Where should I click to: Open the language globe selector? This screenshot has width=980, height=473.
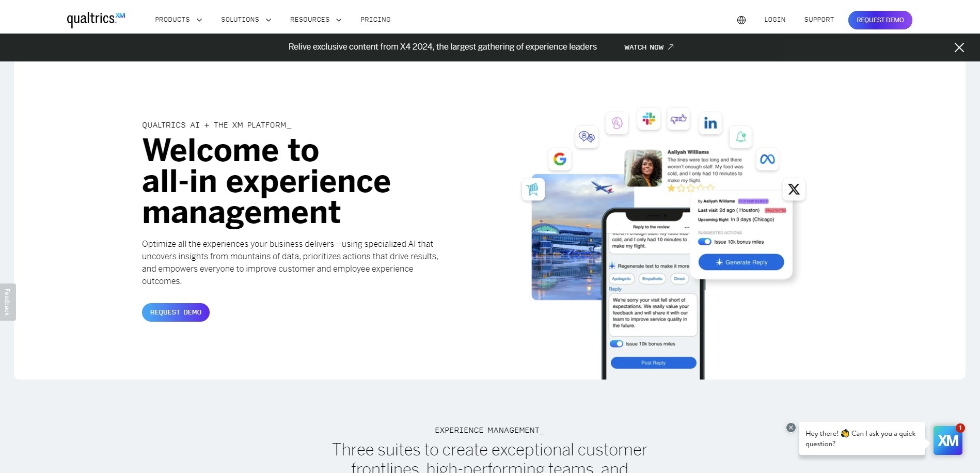pyautogui.click(x=741, y=20)
